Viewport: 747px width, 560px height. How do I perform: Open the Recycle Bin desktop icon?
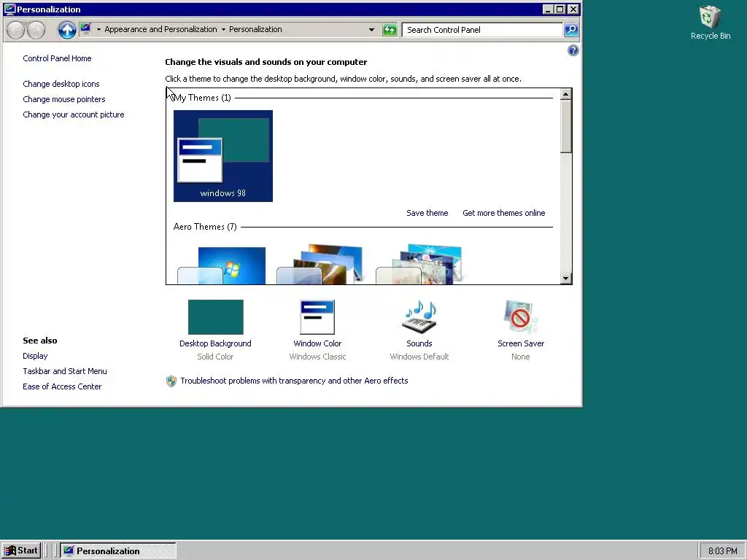(x=711, y=23)
